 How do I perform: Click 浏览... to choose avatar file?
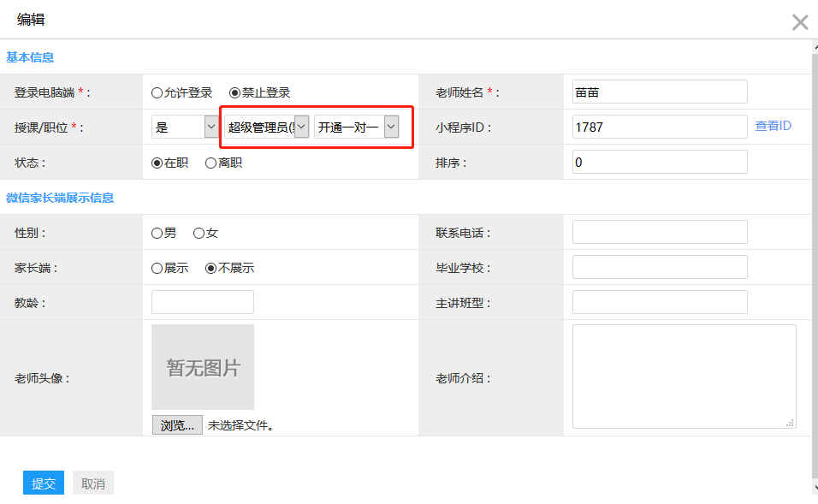tap(177, 425)
